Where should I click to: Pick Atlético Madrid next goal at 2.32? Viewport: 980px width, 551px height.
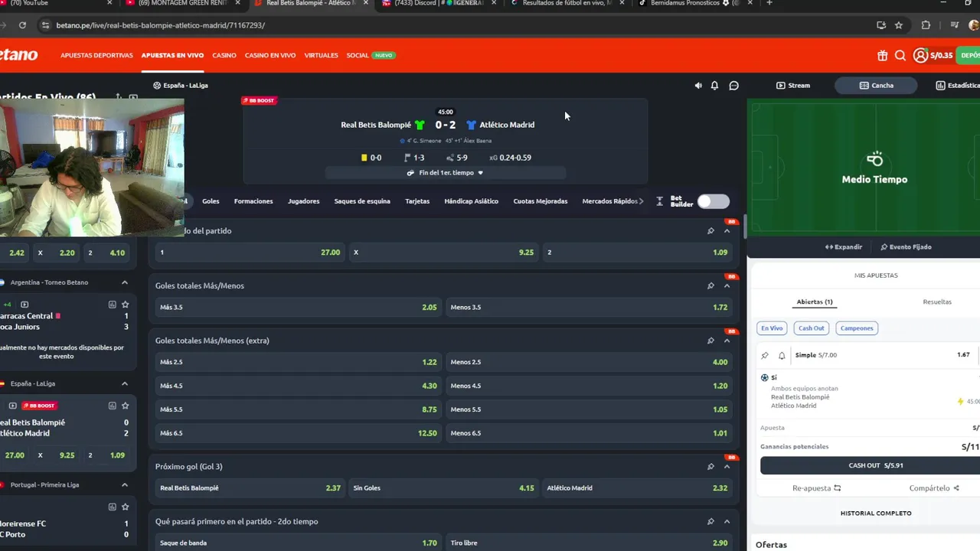[637, 488]
